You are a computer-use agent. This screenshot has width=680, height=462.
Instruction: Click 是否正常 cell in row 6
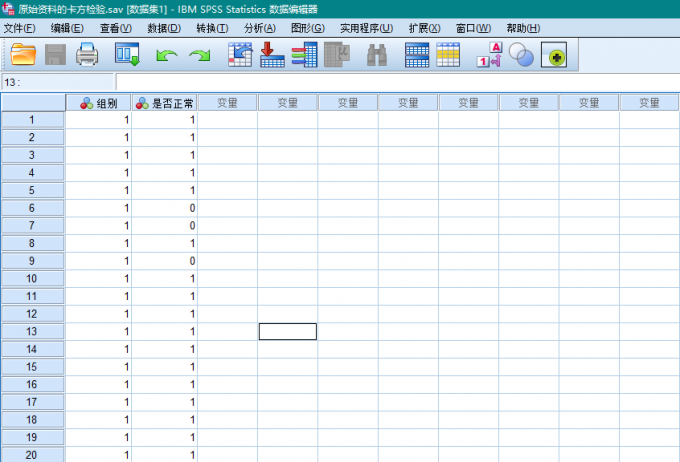coord(164,208)
